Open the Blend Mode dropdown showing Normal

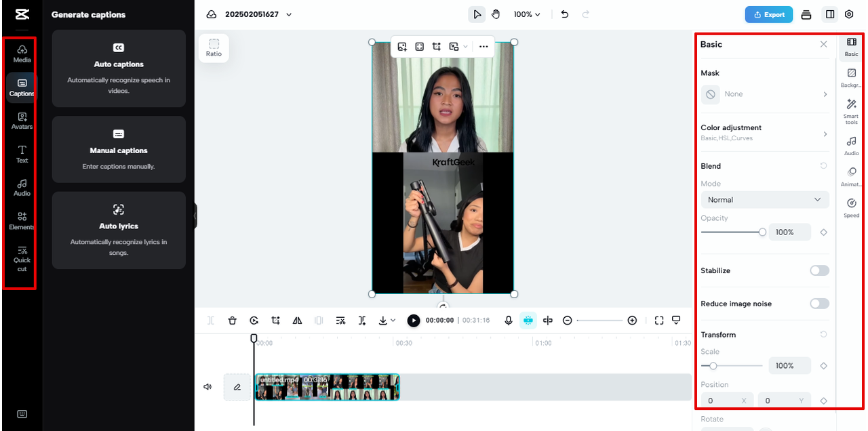pyautogui.click(x=764, y=199)
